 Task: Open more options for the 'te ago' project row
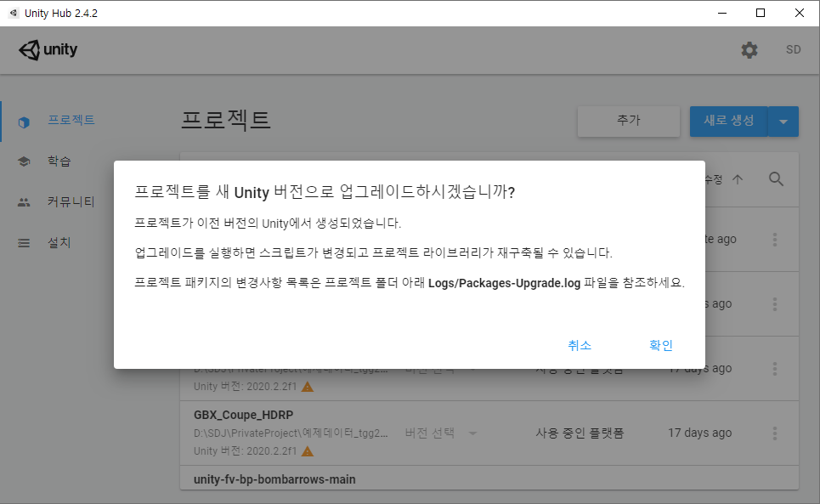775,240
